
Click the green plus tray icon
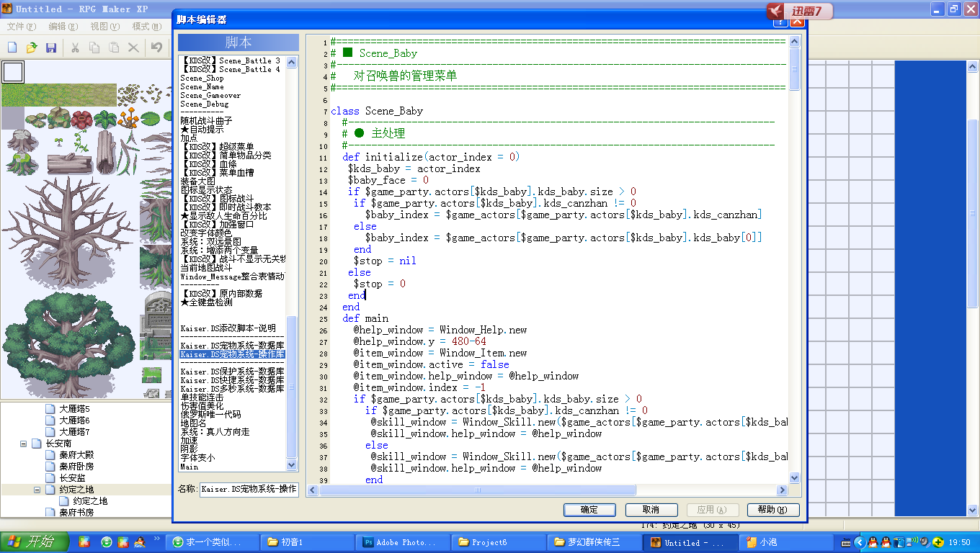coord(938,542)
